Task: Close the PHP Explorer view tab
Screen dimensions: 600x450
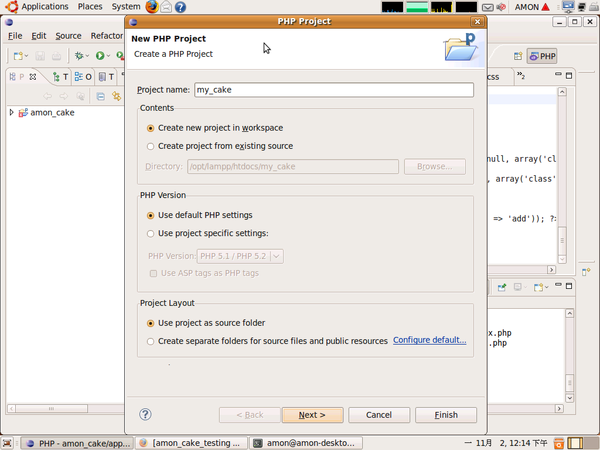Action: [33, 77]
